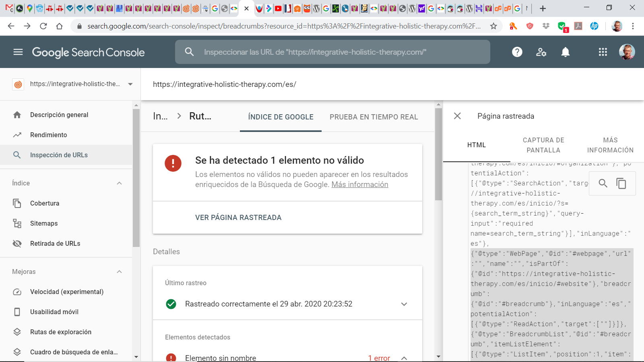Select the MÁS INFORMACIÓN tab
This screenshot has width=644, height=362.
[x=610, y=145]
